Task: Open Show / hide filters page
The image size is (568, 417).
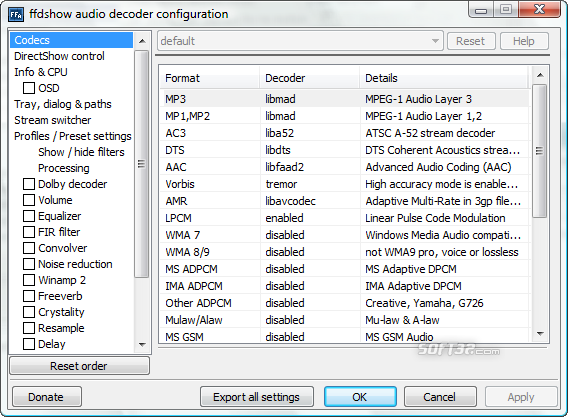Action: coord(81,152)
